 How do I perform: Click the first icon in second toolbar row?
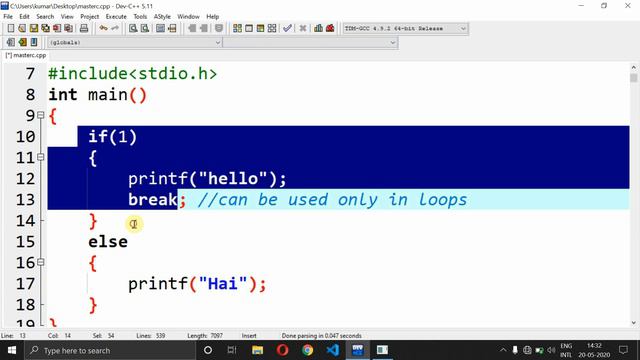click(11, 42)
